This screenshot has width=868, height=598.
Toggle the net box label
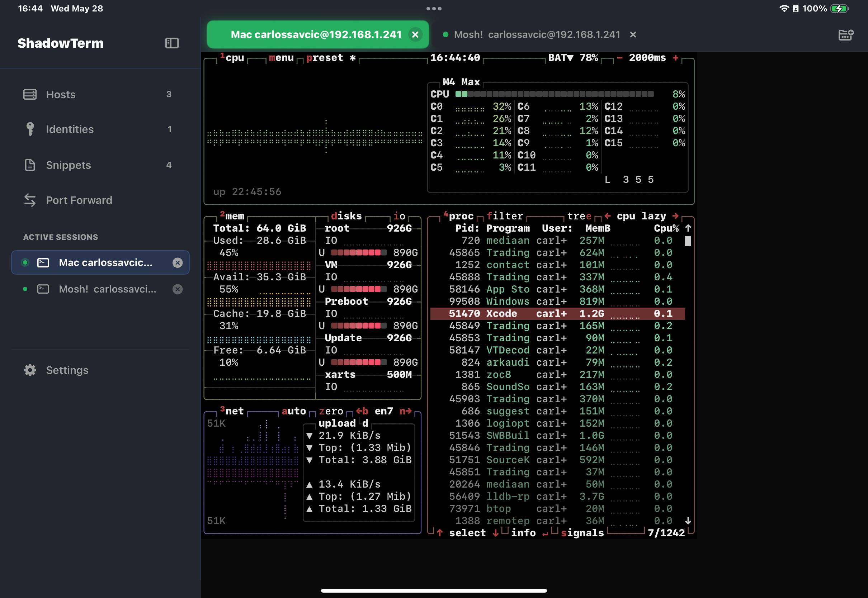pos(232,411)
